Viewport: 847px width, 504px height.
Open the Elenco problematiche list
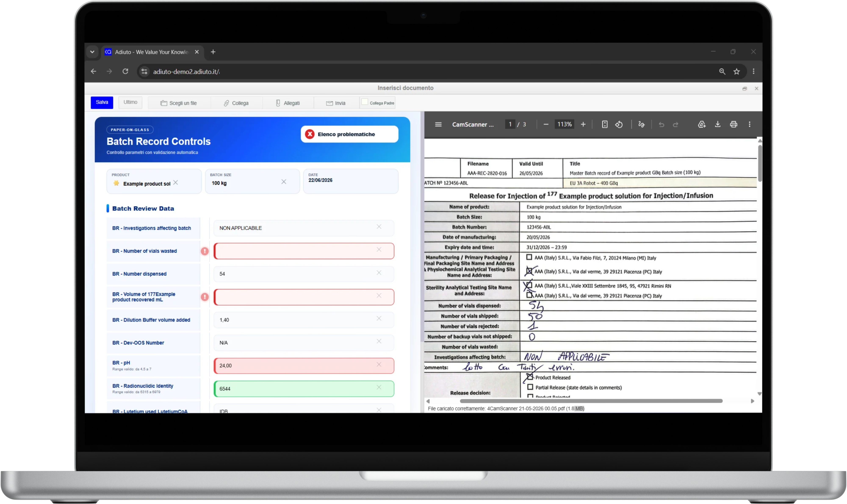(349, 134)
